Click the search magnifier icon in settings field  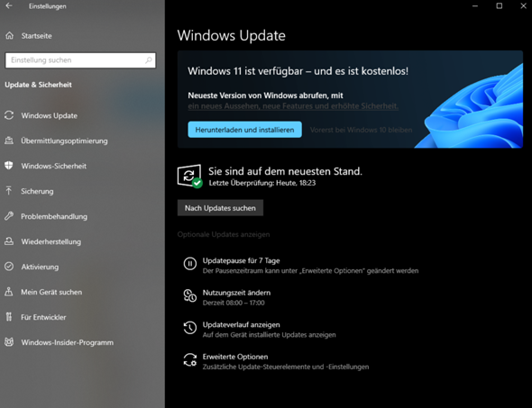pos(148,60)
